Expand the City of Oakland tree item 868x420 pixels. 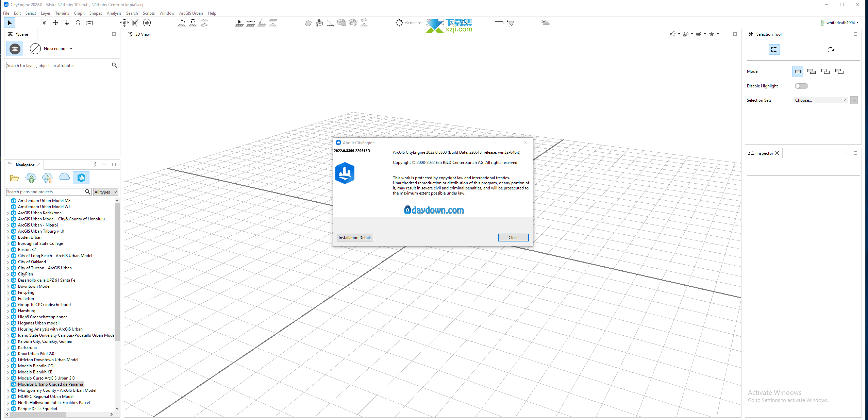click(x=8, y=262)
